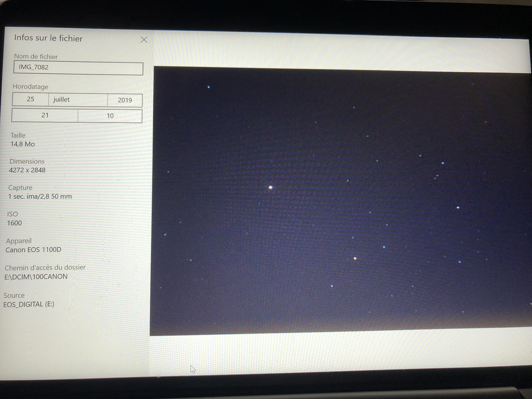
Task: Click the minutes field showing 10
Action: click(x=110, y=116)
